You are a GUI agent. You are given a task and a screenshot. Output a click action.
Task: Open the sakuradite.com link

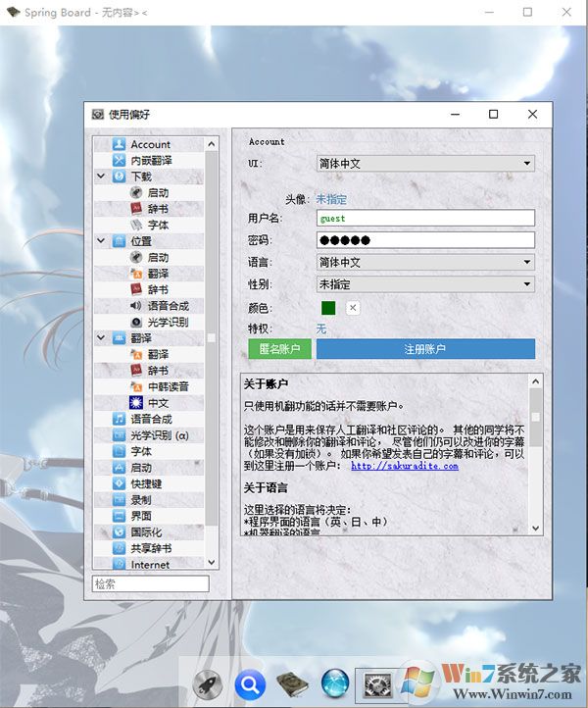[x=405, y=466]
